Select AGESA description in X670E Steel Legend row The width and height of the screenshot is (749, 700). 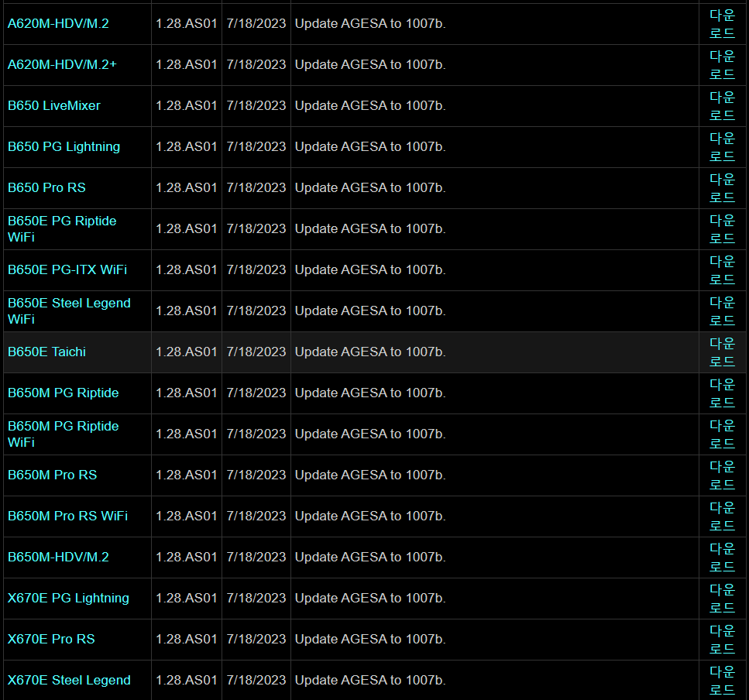point(370,681)
